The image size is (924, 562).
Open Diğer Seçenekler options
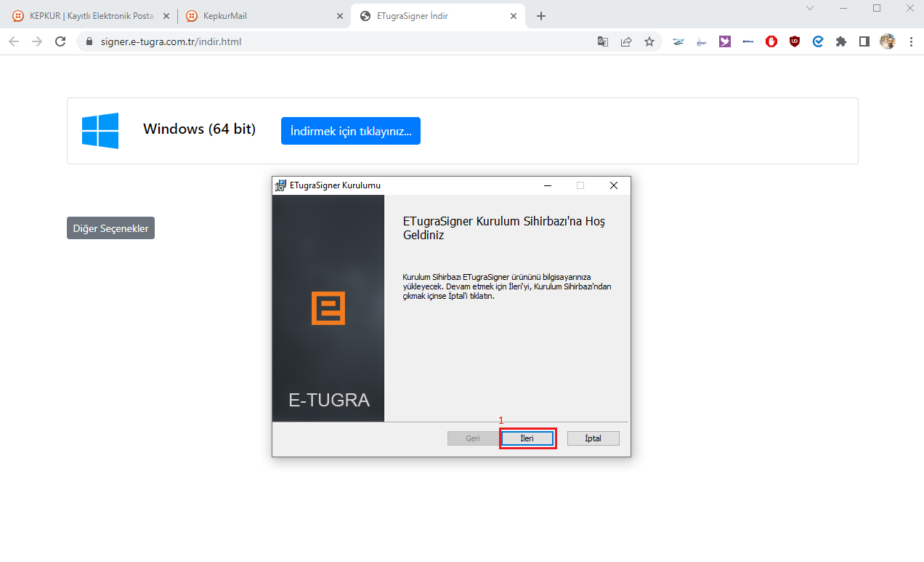tap(110, 228)
